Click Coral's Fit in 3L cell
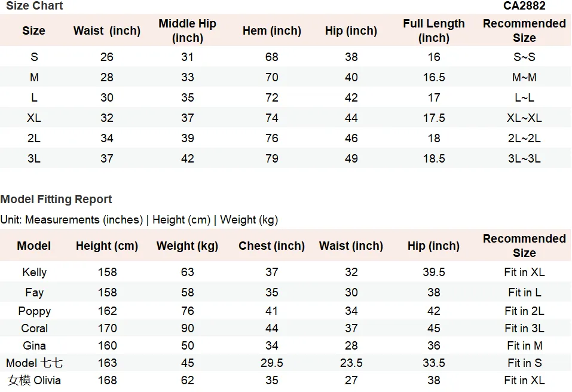 click(524, 328)
